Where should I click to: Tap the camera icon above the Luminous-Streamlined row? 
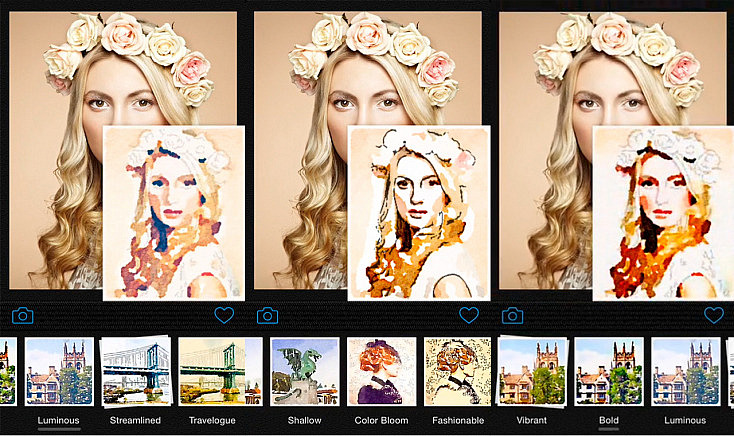click(22, 316)
